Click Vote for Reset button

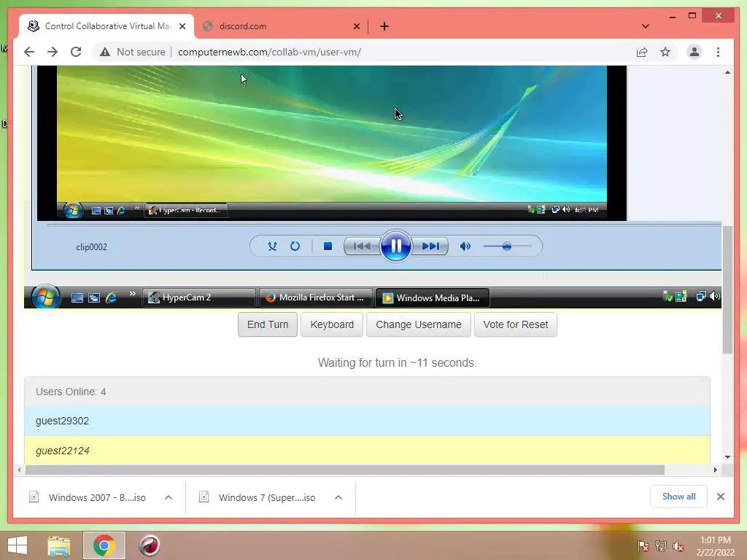tap(516, 324)
